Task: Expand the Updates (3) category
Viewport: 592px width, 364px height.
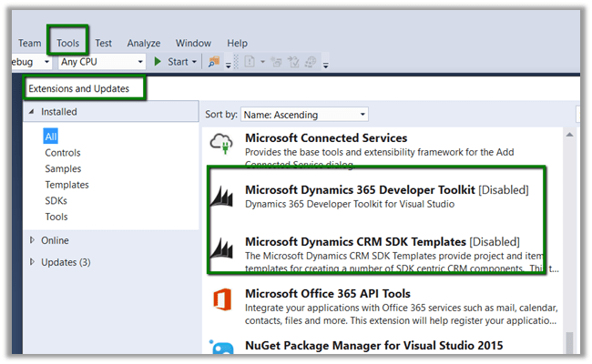Action: tap(33, 262)
